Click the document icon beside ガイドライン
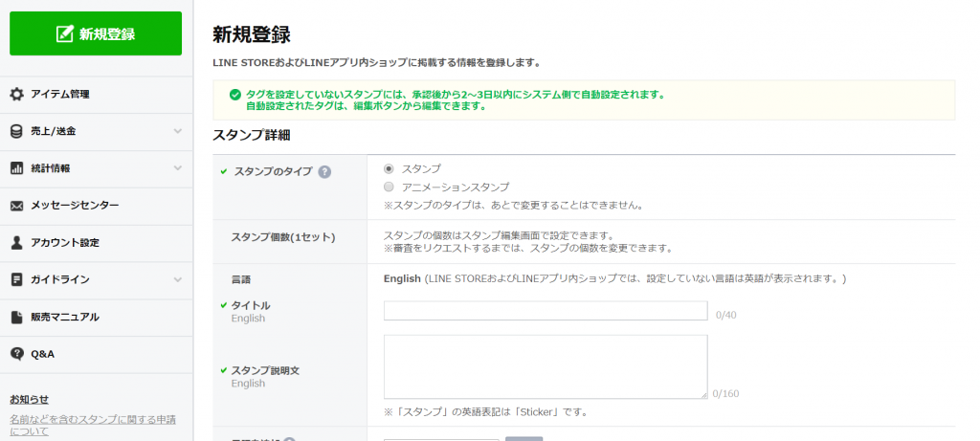 (16, 279)
